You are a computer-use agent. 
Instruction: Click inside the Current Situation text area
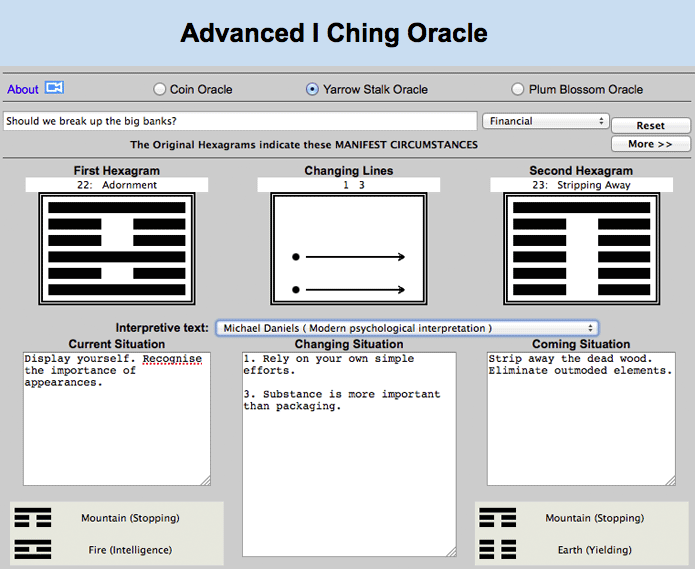[117, 419]
